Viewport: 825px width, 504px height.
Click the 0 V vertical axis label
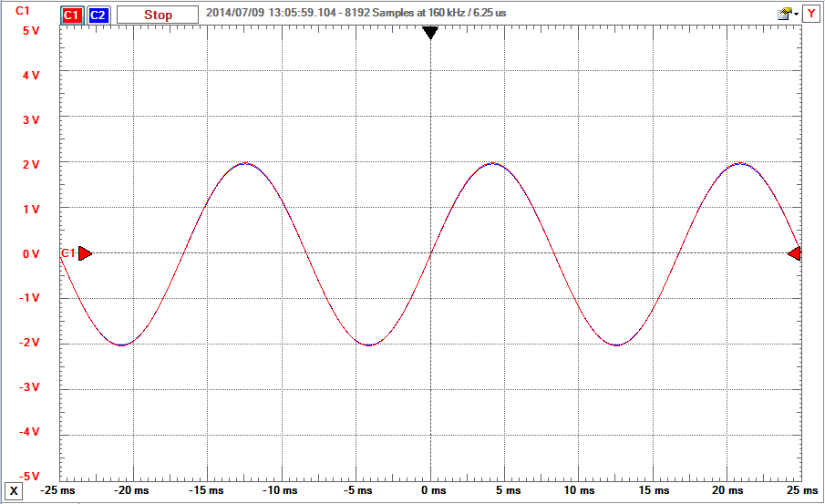click(30, 254)
